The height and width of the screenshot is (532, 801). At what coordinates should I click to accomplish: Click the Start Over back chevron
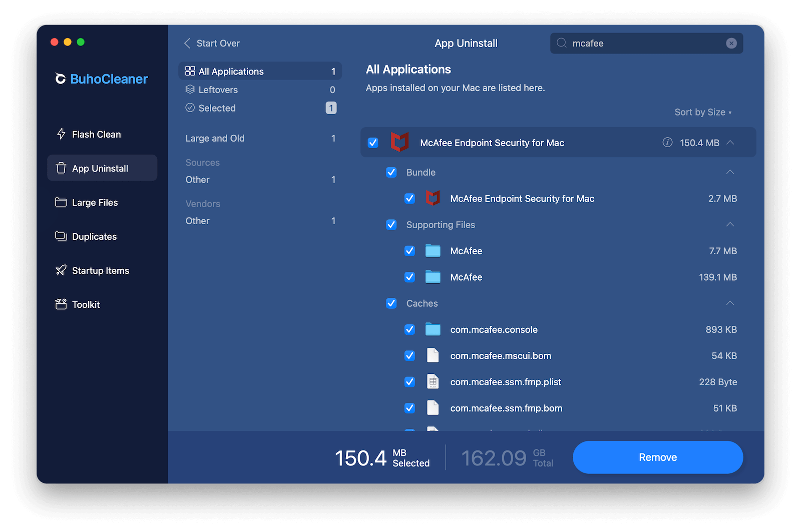(187, 43)
